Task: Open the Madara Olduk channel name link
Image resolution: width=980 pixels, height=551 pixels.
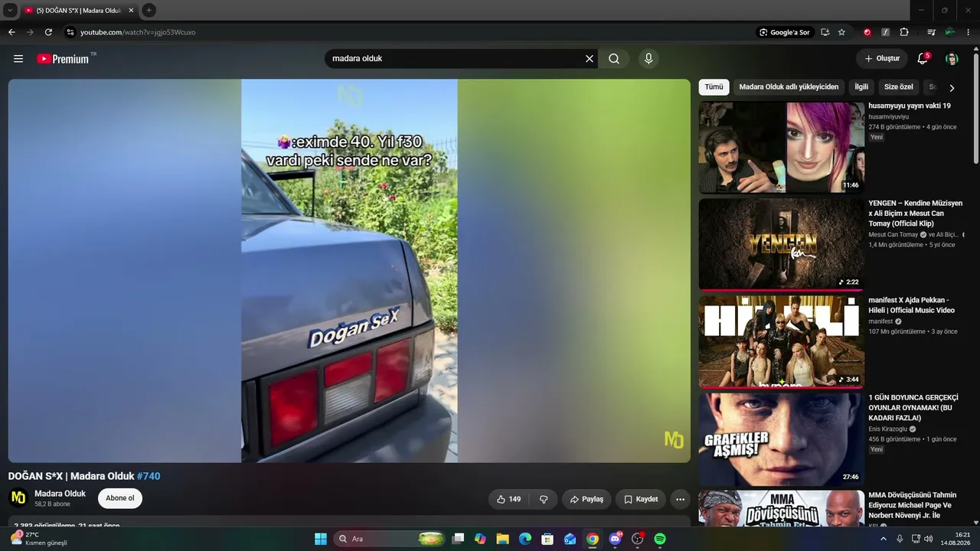Action: pyautogui.click(x=60, y=494)
